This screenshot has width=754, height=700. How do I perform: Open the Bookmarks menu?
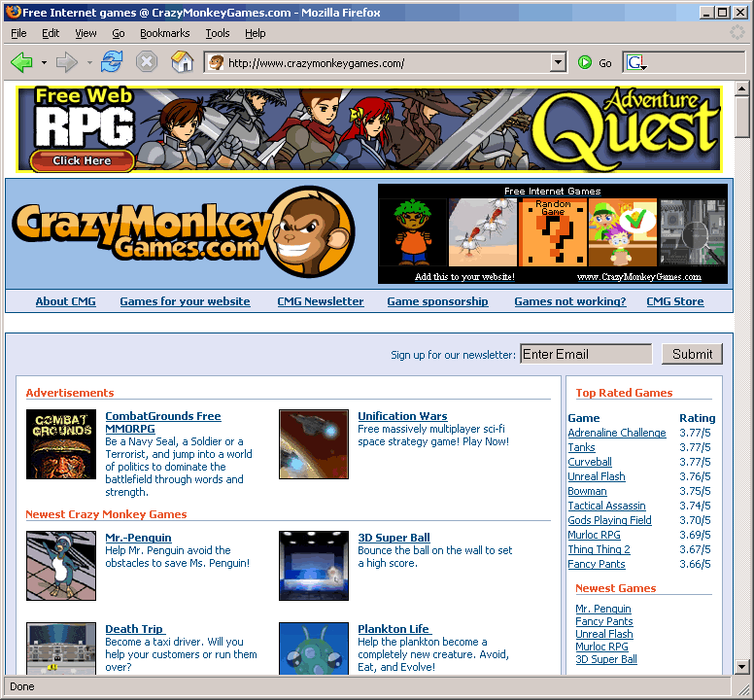click(164, 33)
